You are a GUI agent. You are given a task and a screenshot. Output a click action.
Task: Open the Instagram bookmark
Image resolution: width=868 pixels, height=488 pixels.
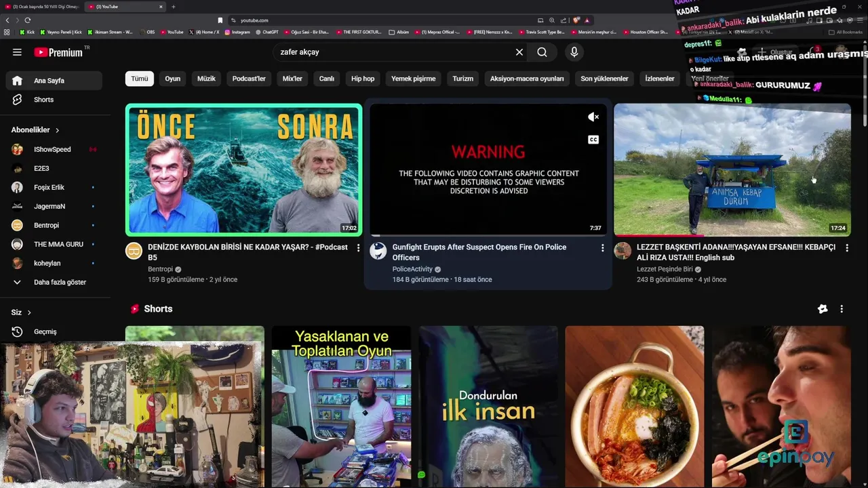tap(237, 32)
